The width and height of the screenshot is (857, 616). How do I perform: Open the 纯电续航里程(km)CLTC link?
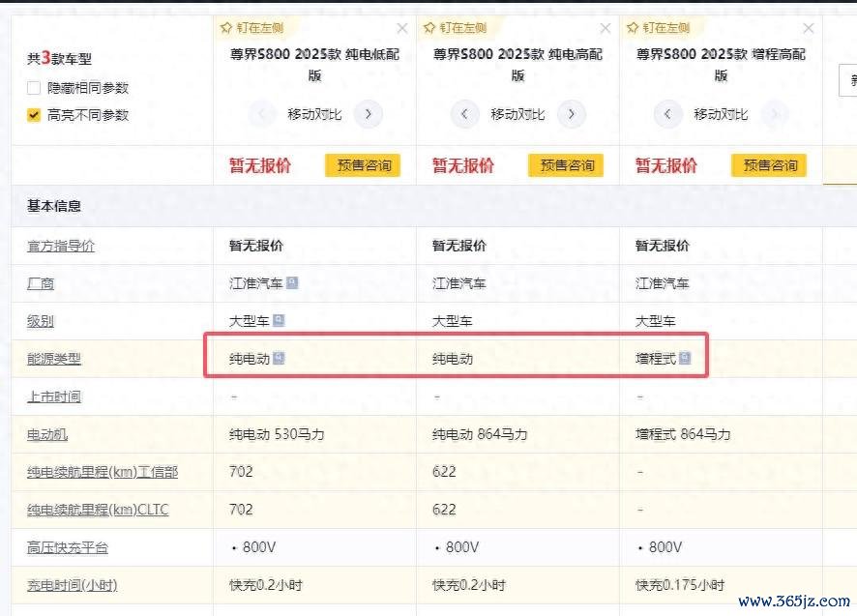point(98,510)
